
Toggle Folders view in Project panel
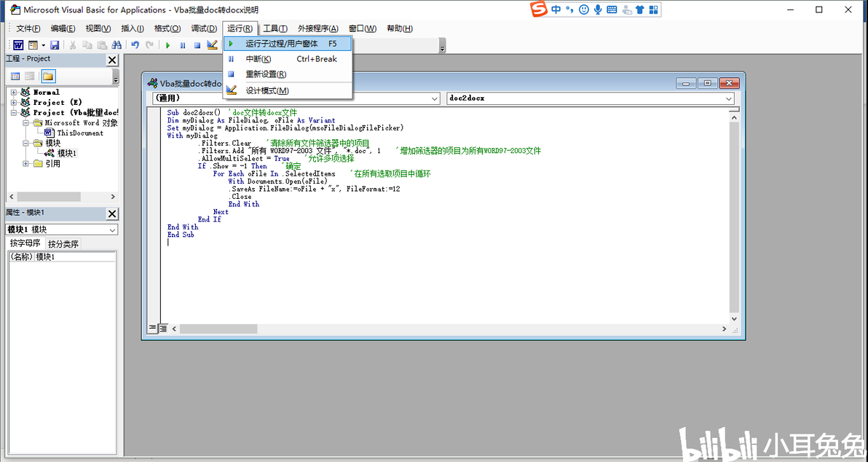click(48, 77)
